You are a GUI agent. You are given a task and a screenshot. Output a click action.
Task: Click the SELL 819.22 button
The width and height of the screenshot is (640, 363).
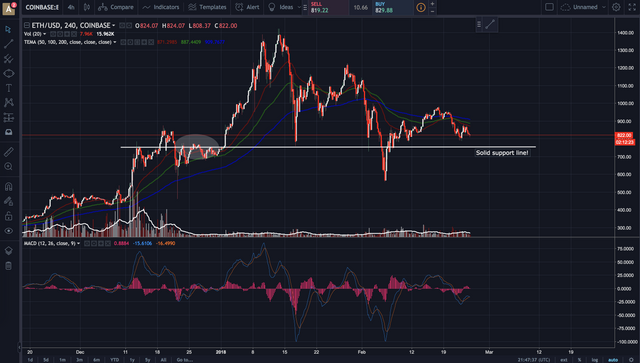point(329,7)
